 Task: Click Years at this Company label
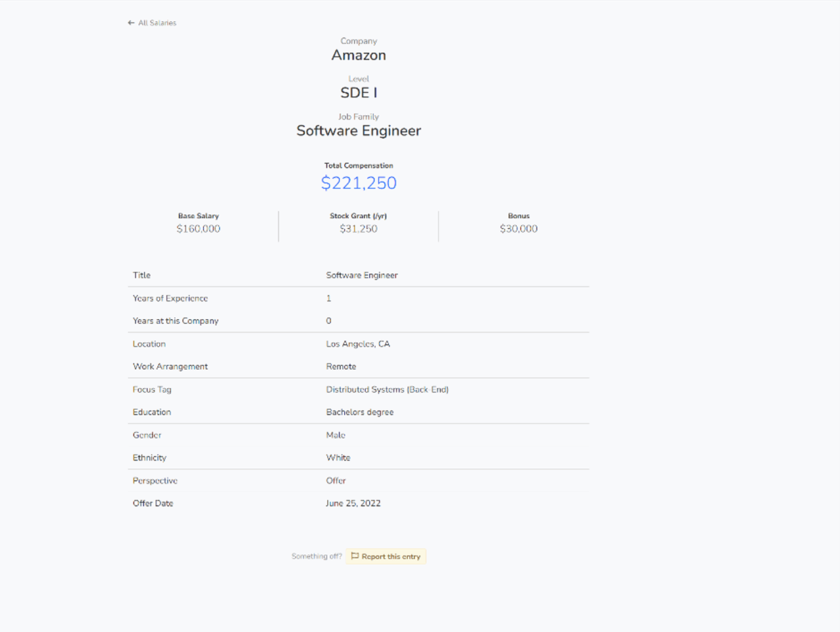(176, 321)
